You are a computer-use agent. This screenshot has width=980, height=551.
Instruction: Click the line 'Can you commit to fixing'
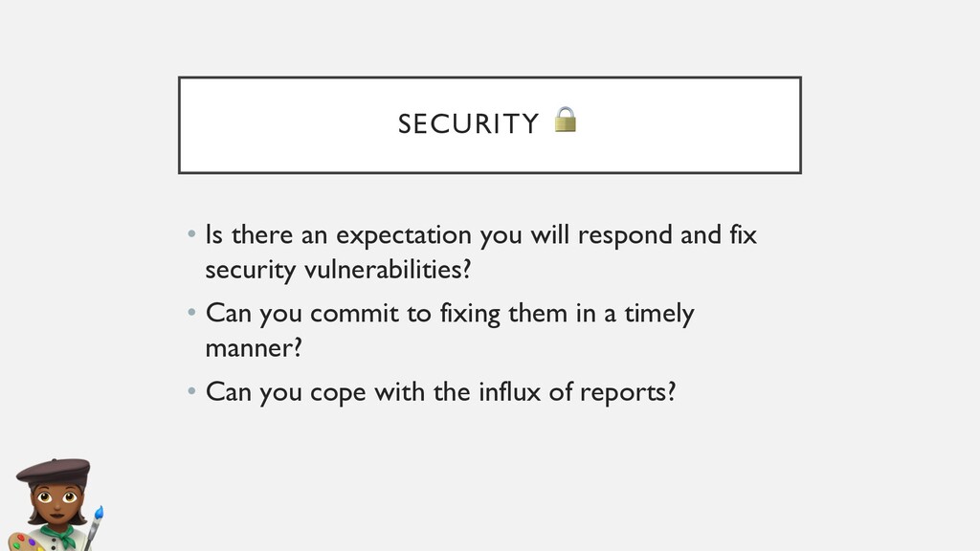[x=450, y=314]
